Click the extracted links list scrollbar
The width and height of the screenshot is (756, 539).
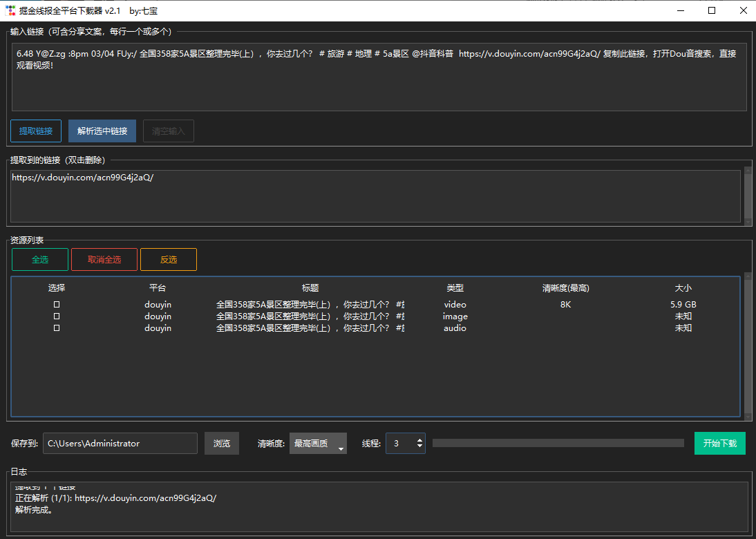click(x=748, y=196)
